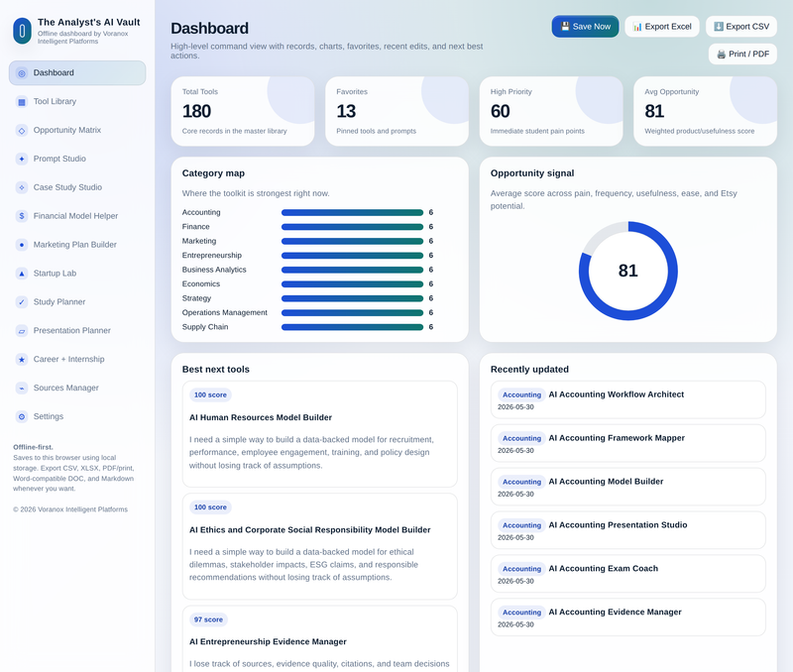Screen dimensions: 793x672
Task: Click the Settings gear icon
Action: [22, 417]
